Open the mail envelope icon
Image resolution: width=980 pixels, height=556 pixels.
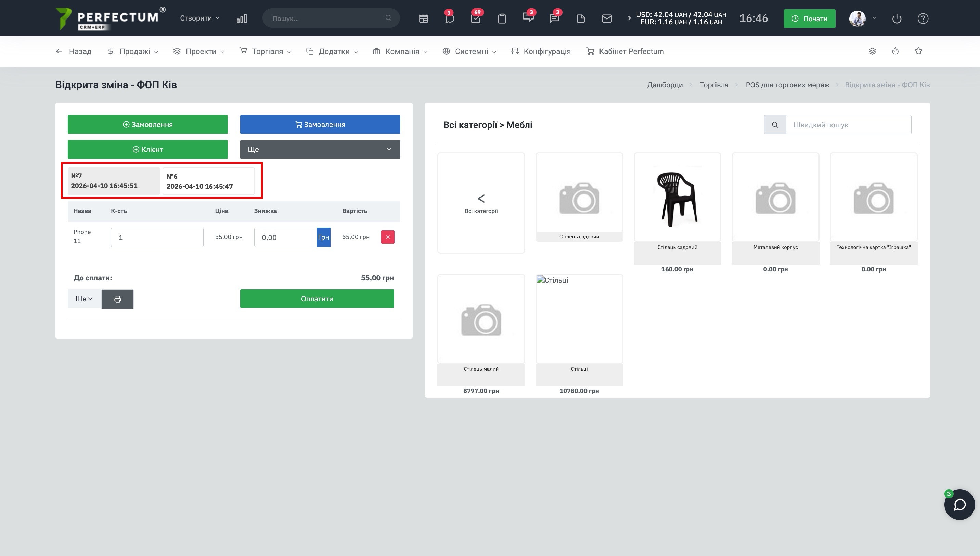607,18
